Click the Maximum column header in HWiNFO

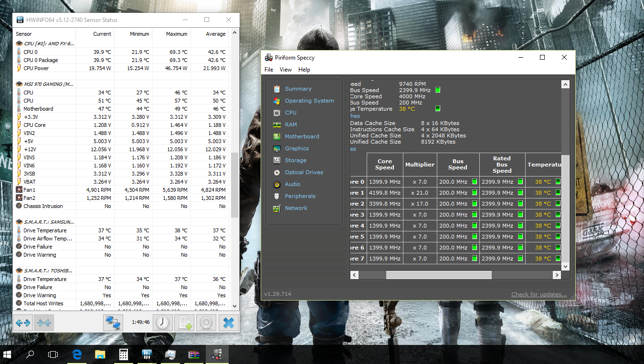171,34
